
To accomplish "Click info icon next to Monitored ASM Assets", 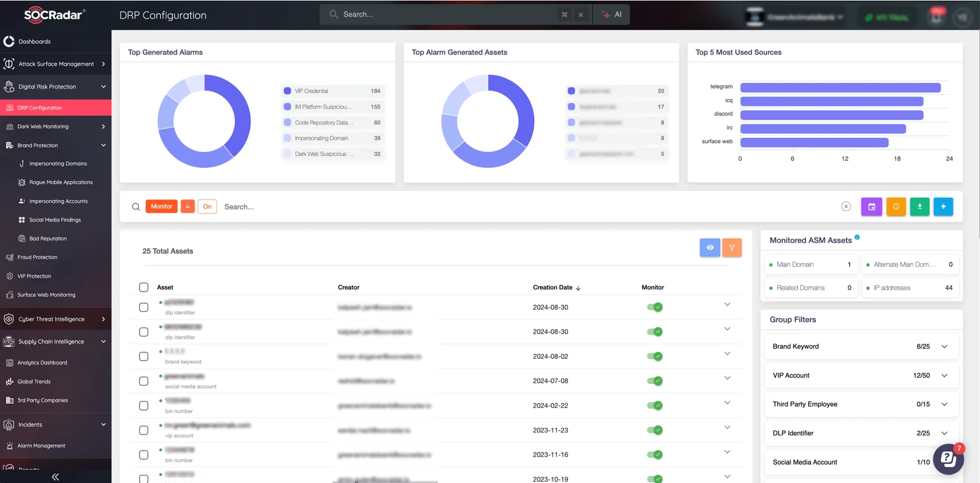I will tap(857, 237).
